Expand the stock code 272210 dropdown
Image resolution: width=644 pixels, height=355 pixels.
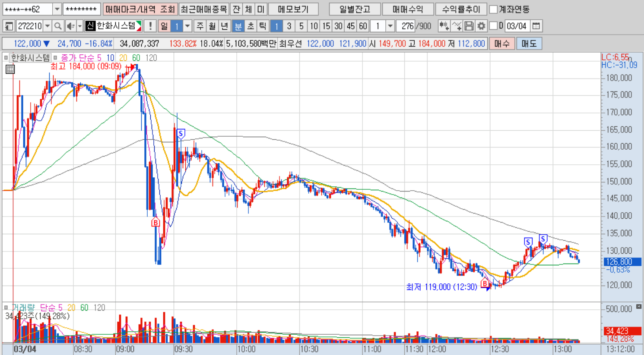48,26
